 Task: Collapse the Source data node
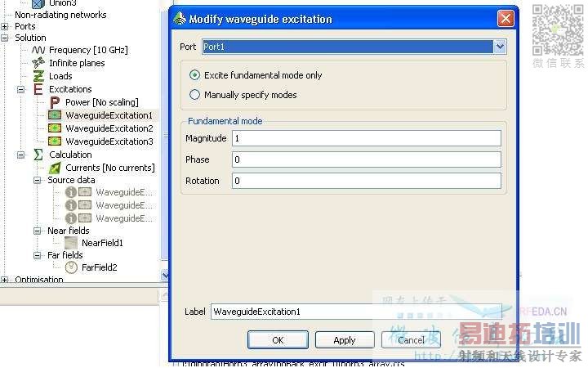tap(37, 180)
